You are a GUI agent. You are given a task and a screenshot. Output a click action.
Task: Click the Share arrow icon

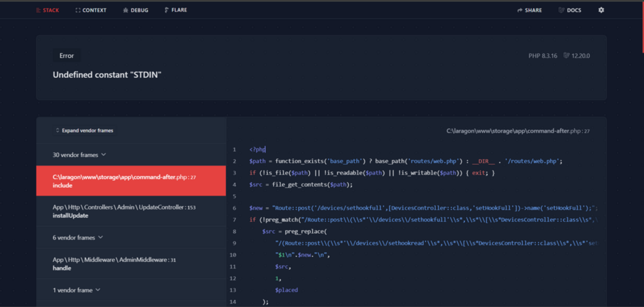[520, 10]
